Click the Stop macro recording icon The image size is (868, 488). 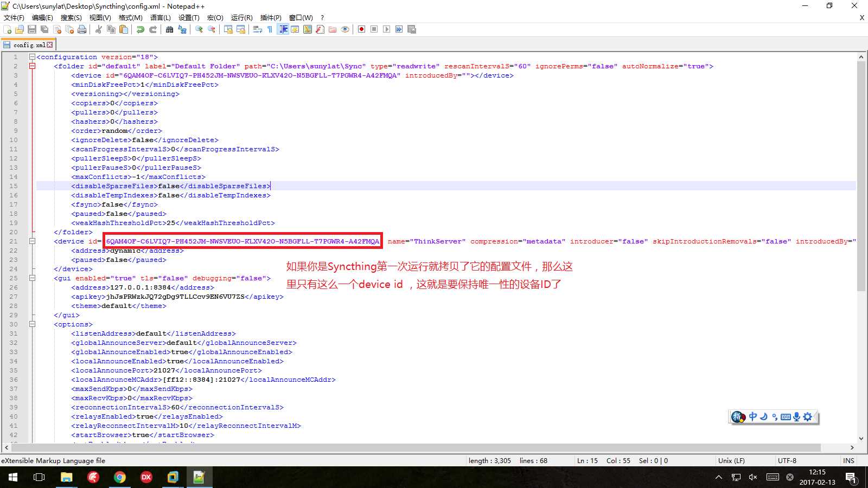[374, 29]
